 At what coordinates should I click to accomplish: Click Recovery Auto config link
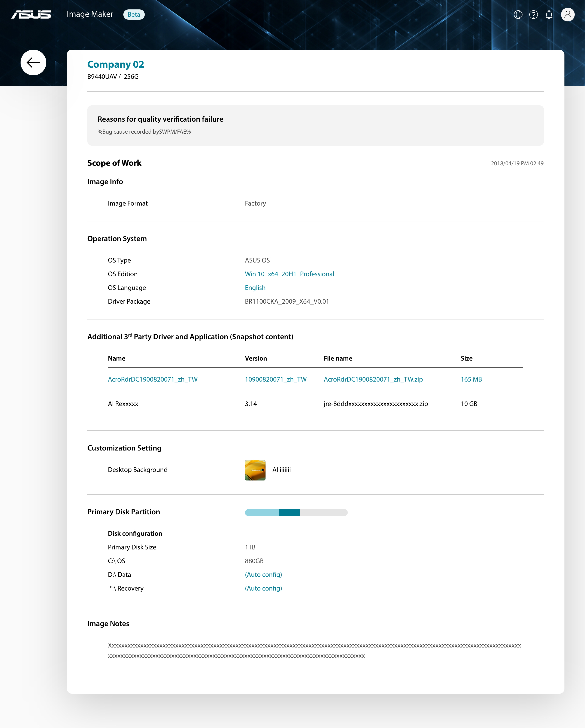point(263,588)
